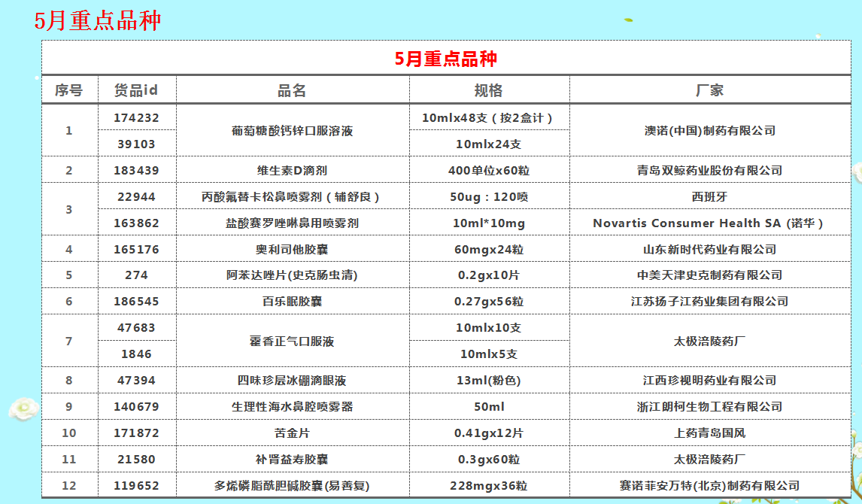The width and height of the screenshot is (862, 504).
Task: Select product name "维生素D滴剂"
Action: pos(292,170)
